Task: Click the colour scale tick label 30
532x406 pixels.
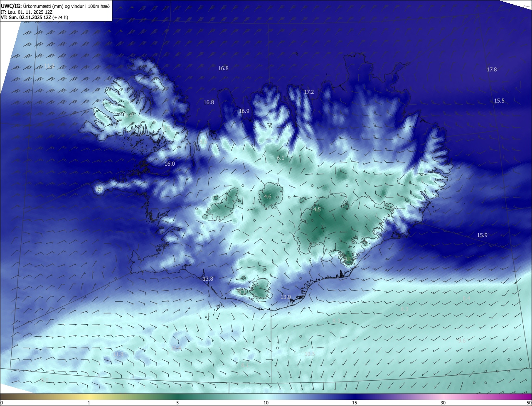Action: (x=443, y=403)
